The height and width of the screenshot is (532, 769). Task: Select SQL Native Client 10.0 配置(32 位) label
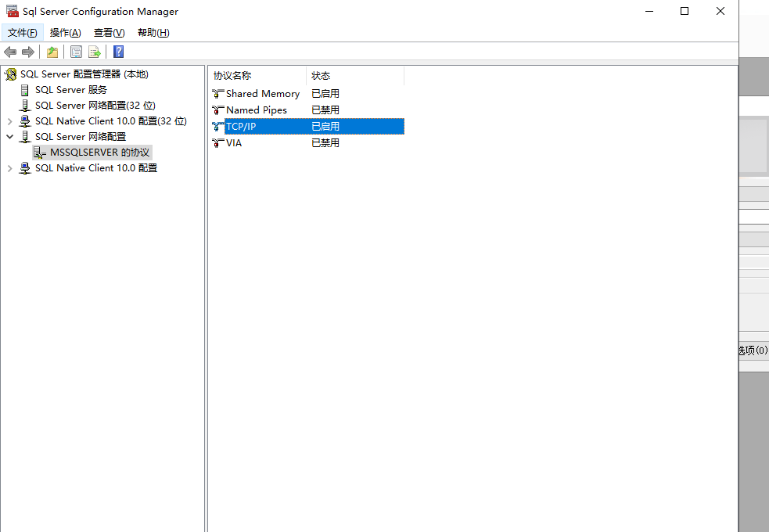tap(111, 121)
